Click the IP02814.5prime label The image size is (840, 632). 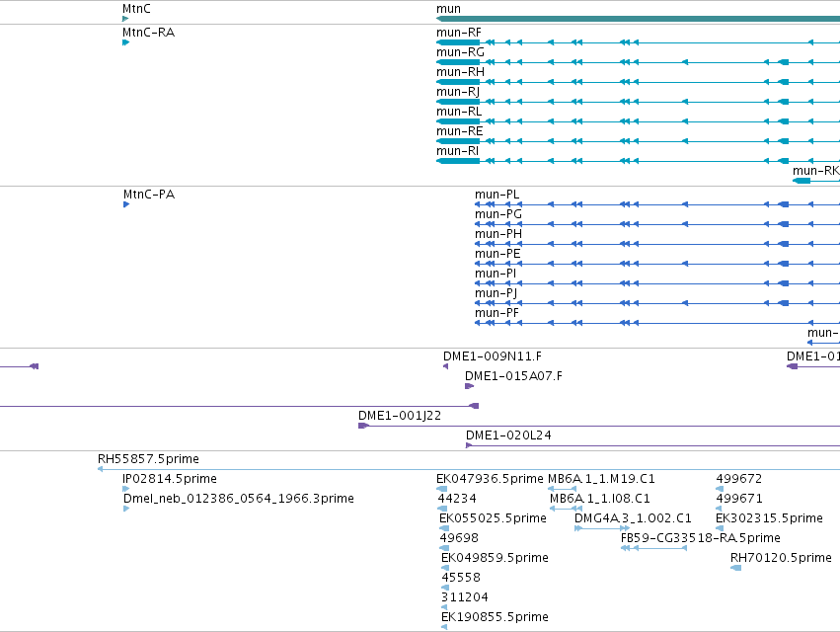tap(170, 479)
